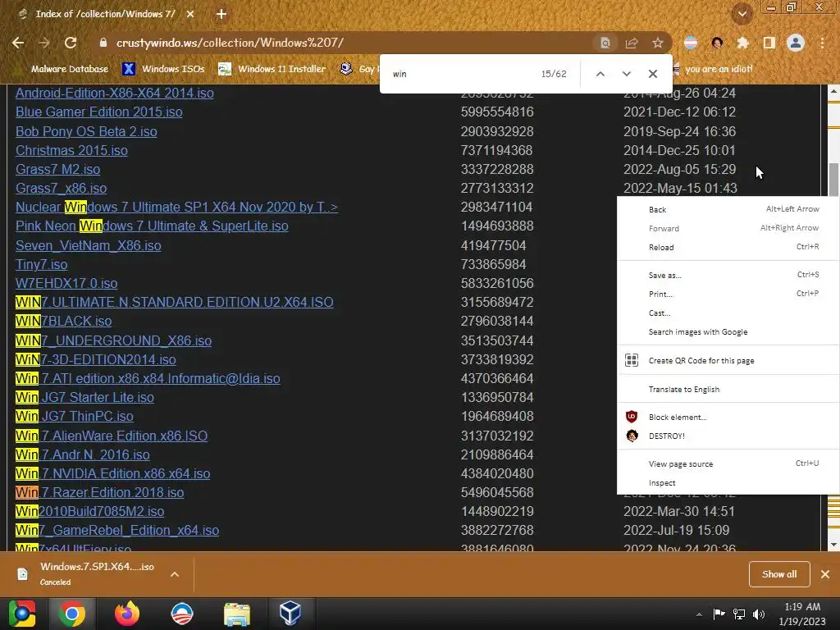Open Android-Edition-X86-X64 2014.iso link
This screenshot has height=630, width=840.
115,93
